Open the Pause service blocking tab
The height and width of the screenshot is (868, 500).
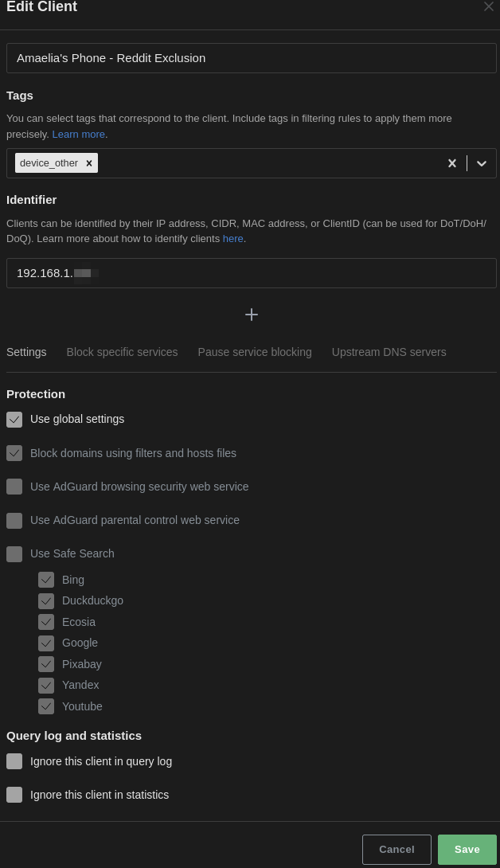pyautogui.click(x=255, y=352)
